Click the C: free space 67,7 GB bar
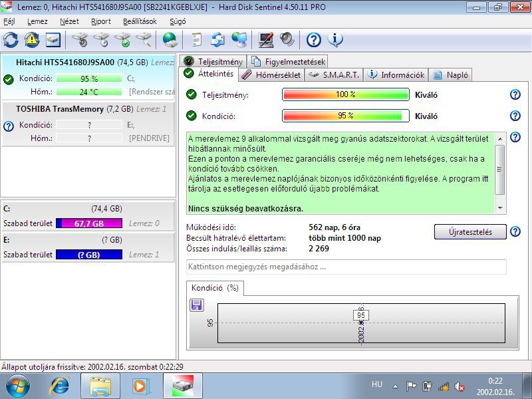532x399 pixels. click(x=89, y=223)
